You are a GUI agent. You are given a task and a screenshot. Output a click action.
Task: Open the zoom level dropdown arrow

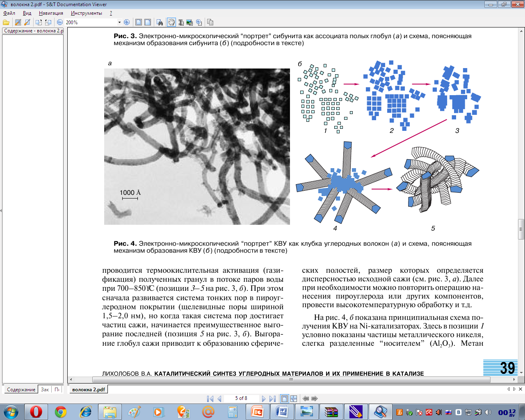coord(119,22)
